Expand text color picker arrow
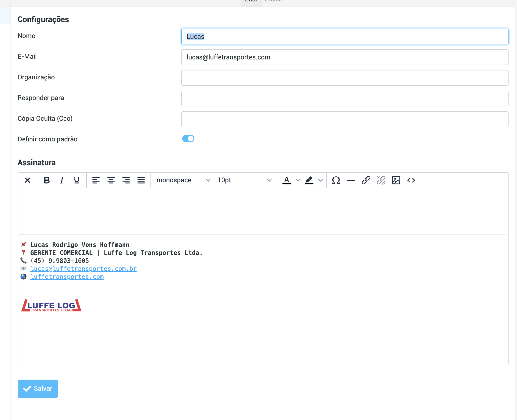Image resolution: width=517 pixels, height=420 pixels. tap(298, 180)
